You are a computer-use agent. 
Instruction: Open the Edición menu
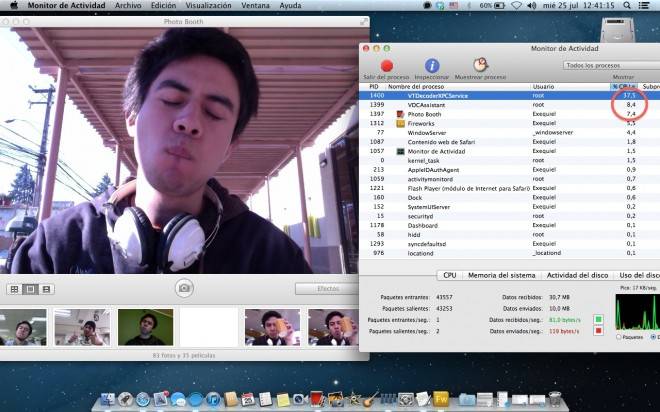(163, 5)
